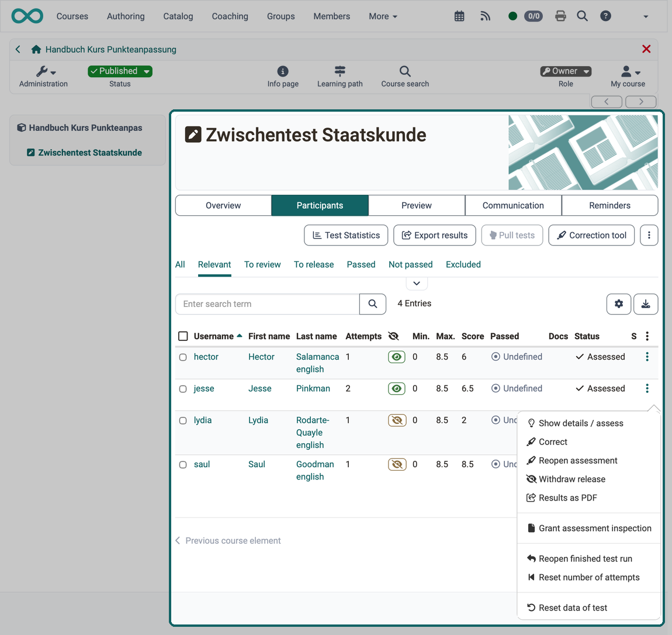This screenshot has height=635, width=672.
Task: Click the printer icon in top bar
Action: (560, 16)
